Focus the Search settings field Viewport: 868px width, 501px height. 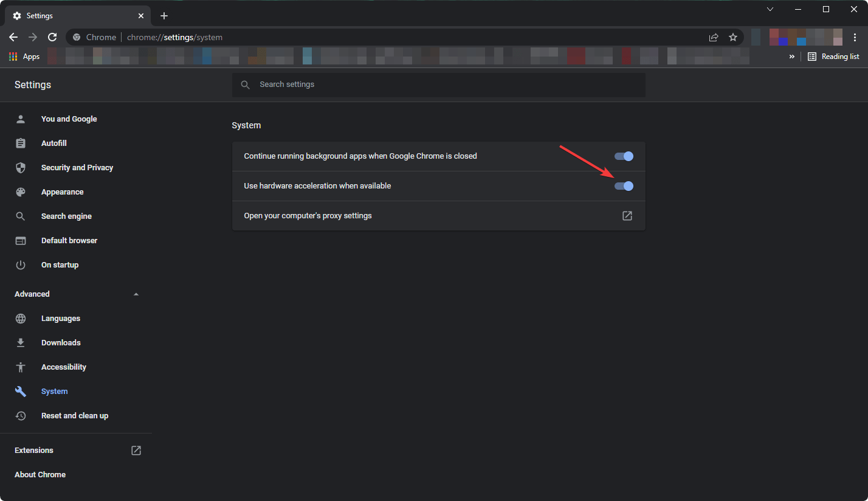click(x=439, y=85)
